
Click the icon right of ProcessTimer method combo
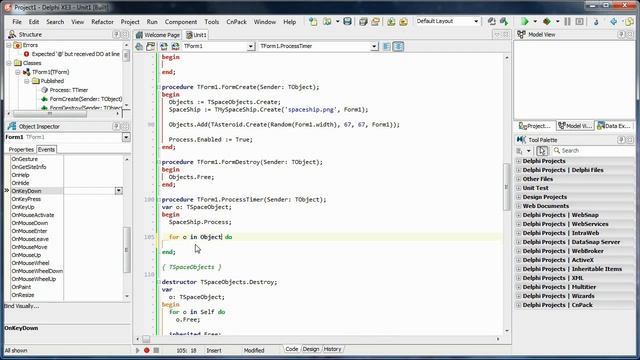click(387, 47)
